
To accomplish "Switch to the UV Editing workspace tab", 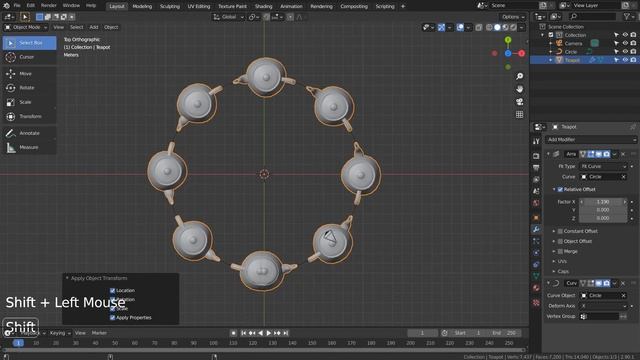I will (199, 6).
